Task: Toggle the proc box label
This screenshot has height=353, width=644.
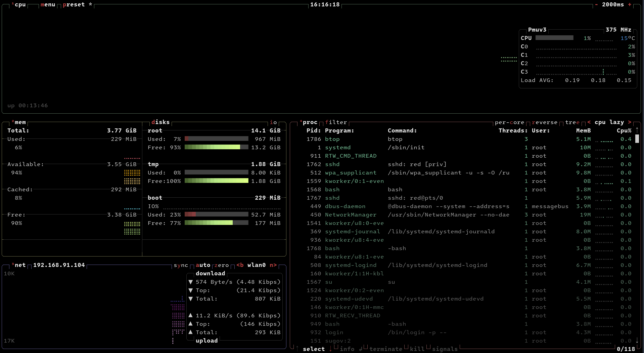Action: pos(309,122)
